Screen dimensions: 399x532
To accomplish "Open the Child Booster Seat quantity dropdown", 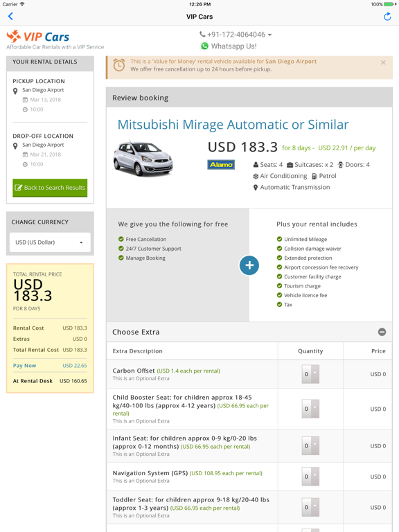I will (x=310, y=409).
